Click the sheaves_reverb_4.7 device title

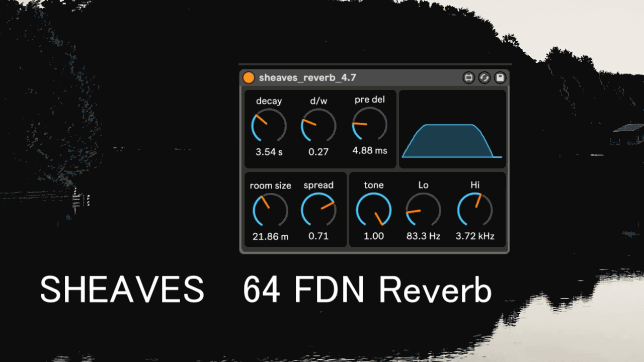(x=307, y=78)
